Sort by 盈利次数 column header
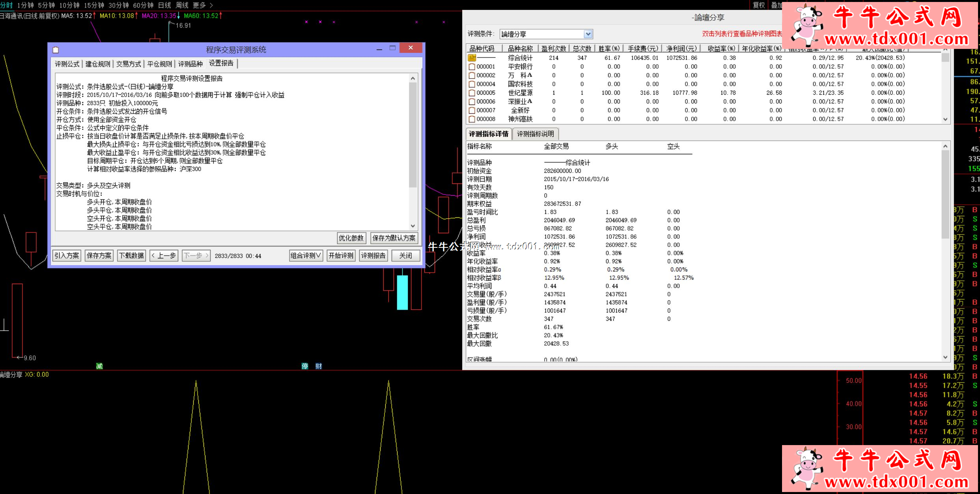The width and height of the screenshot is (980, 494). [x=554, y=49]
